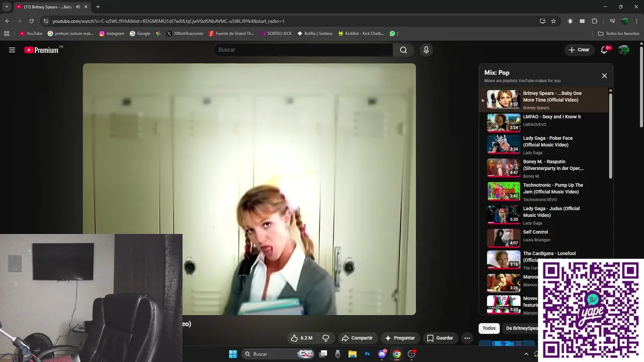
Task: Open Photoshop from taskbar
Action: click(367, 354)
